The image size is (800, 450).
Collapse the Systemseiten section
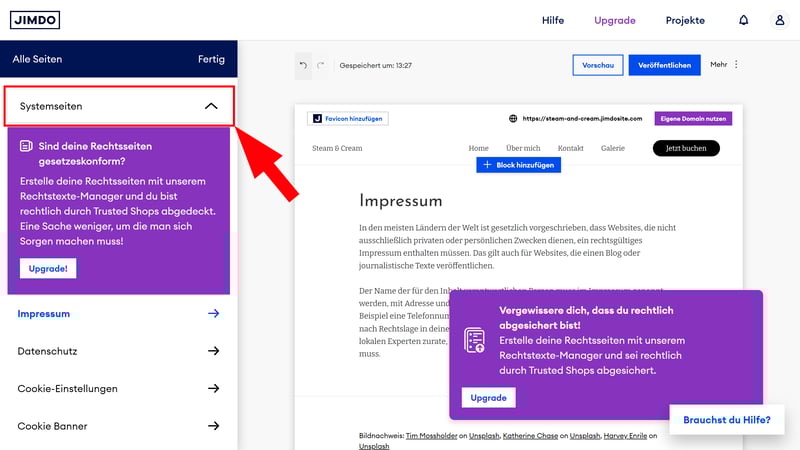point(210,106)
